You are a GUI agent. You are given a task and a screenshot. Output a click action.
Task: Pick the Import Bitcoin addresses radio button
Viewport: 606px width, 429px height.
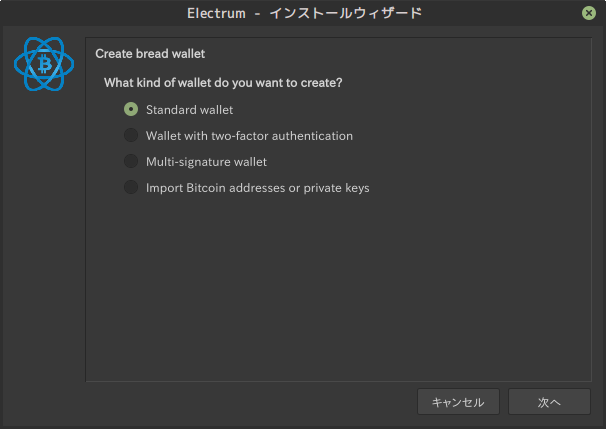pos(130,187)
